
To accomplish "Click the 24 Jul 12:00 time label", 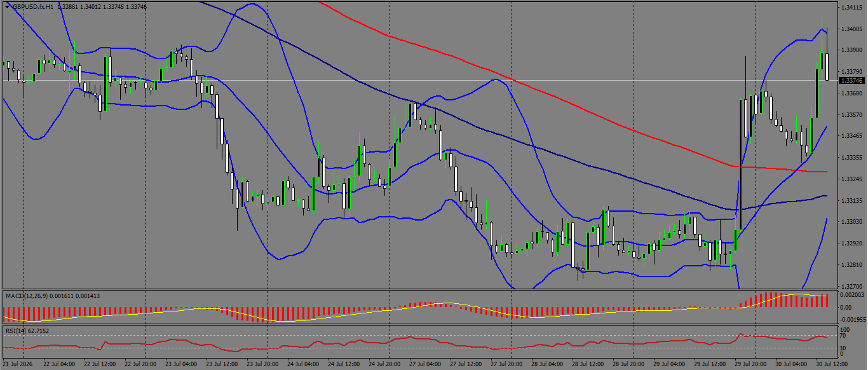I will [344, 365].
